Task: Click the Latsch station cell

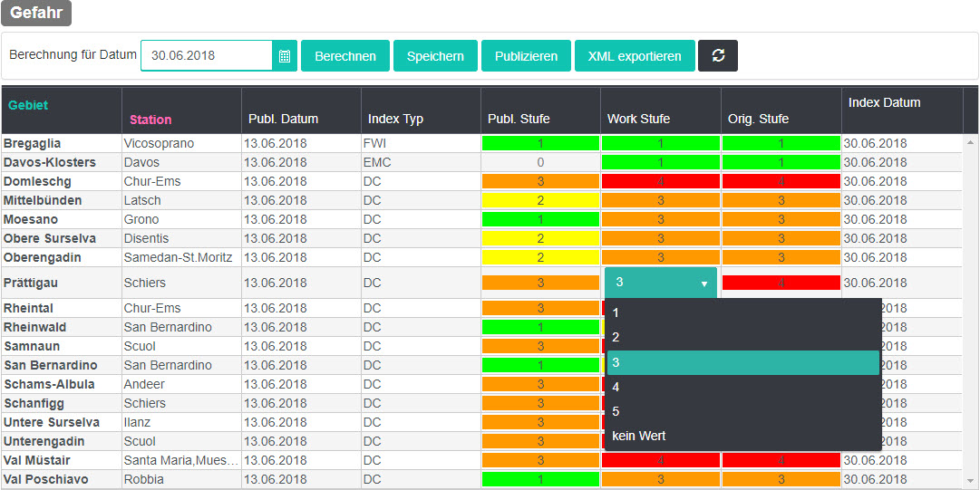Action: click(x=182, y=201)
